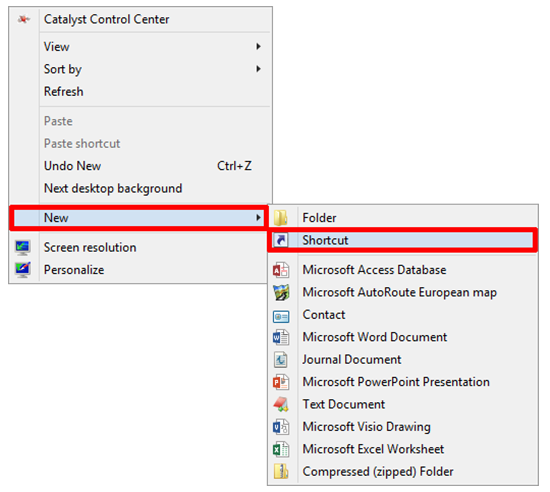This screenshot has width=550, height=492.
Task: Click the Personalize monitor icon
Action: (x=23, y=270)
